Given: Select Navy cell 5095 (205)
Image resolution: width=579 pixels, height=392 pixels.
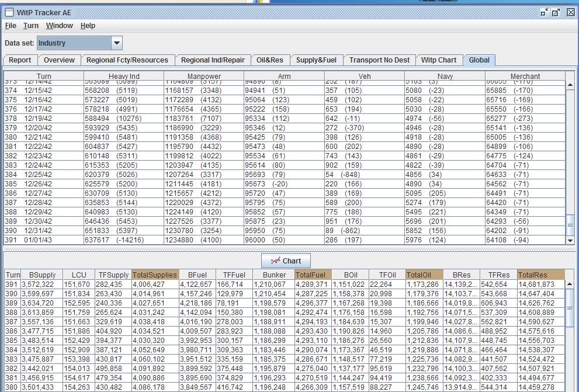Looking at the screenshot, I should click(x=445, y=193).
